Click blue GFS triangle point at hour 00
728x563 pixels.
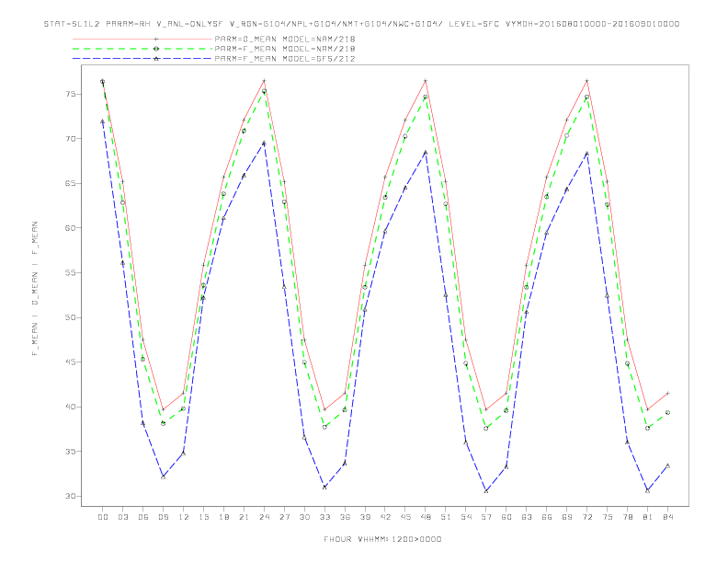[103, 121]
